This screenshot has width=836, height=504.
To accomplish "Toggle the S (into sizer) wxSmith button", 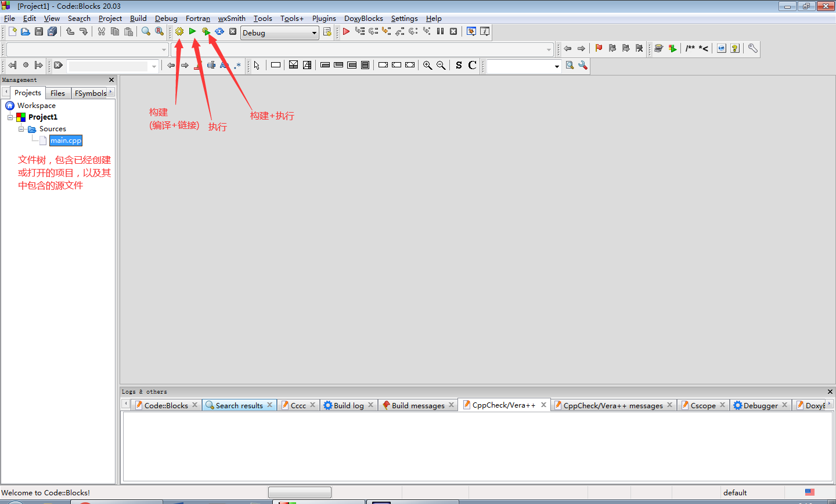I will coord(458,65).
